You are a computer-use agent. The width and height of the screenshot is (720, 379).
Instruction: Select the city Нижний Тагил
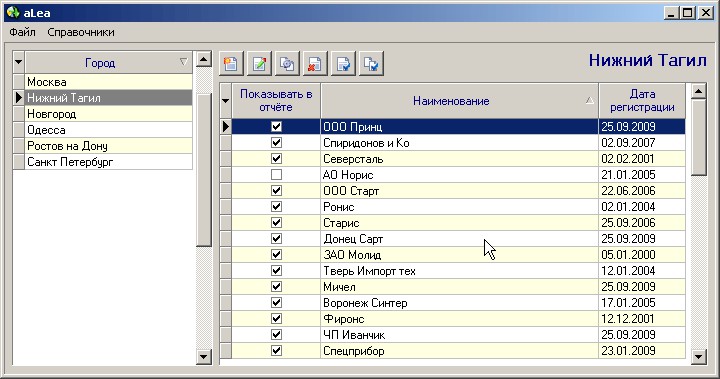(x=108, y=98)
